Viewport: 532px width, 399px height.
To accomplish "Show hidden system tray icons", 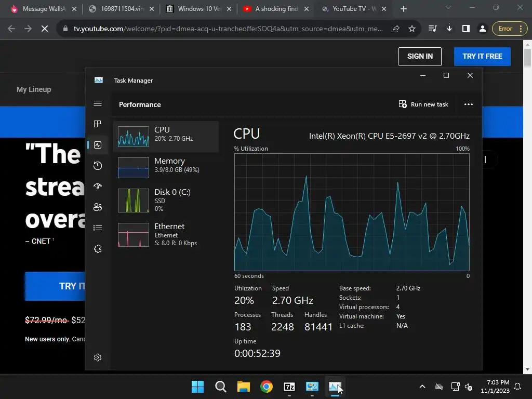I will [x=422, y=387].
